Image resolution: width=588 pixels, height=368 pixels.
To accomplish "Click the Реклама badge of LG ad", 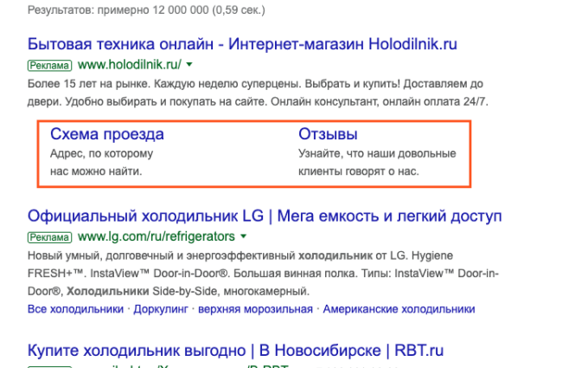I will (49, 237).
